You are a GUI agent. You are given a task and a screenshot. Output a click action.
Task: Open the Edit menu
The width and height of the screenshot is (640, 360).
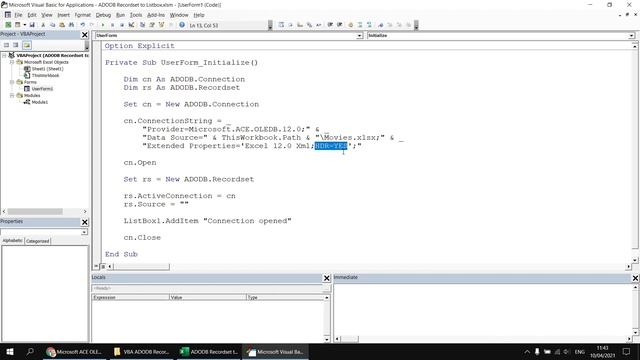pyautogui.click(x=32, y=15)
